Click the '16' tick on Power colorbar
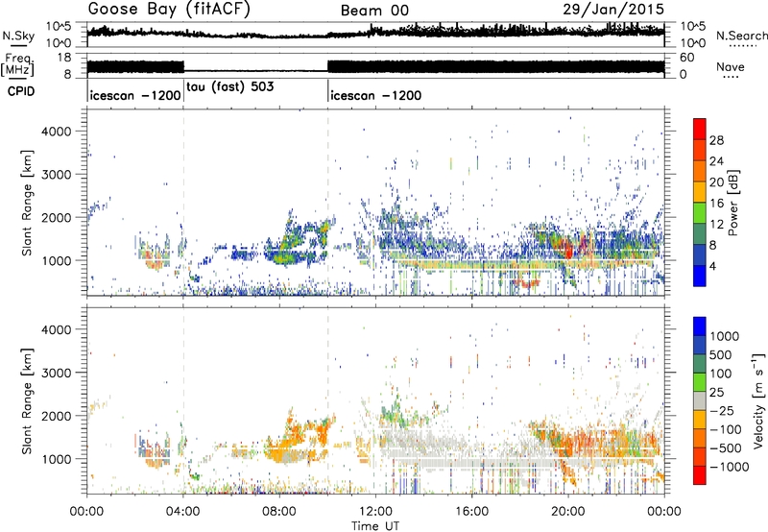 click(x=716, y=204)
